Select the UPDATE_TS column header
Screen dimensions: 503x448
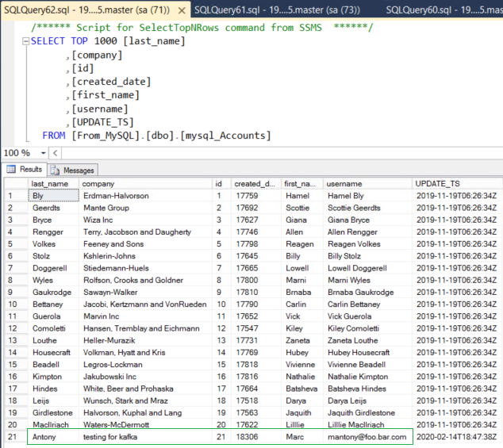tap(457, 184)
